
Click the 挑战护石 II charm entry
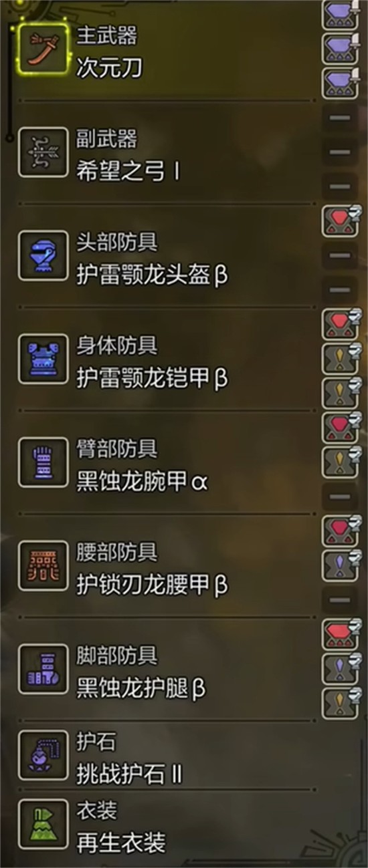tap(130, 774)
